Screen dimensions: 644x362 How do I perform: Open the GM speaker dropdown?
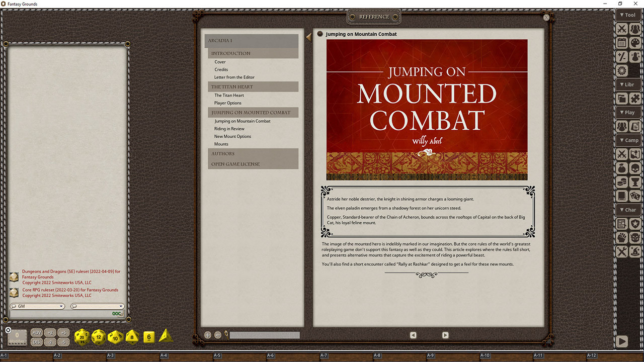point(37,306)
